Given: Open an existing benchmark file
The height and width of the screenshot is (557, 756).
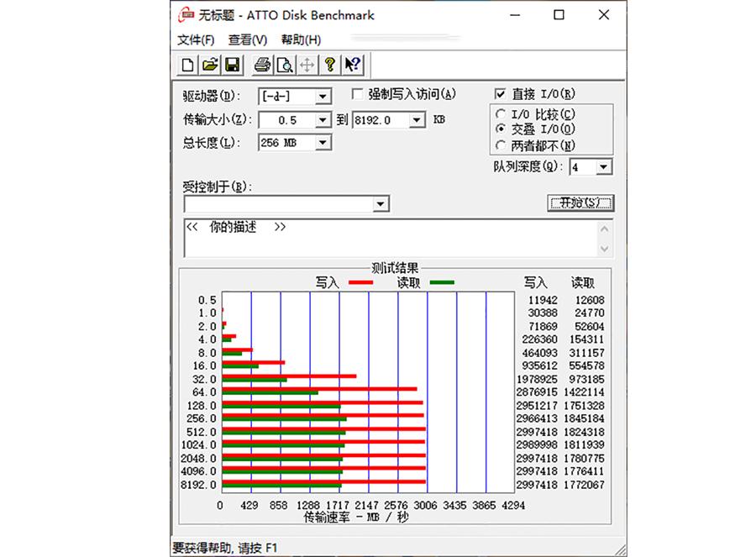Looking at the screenshot, I should 209,65.
